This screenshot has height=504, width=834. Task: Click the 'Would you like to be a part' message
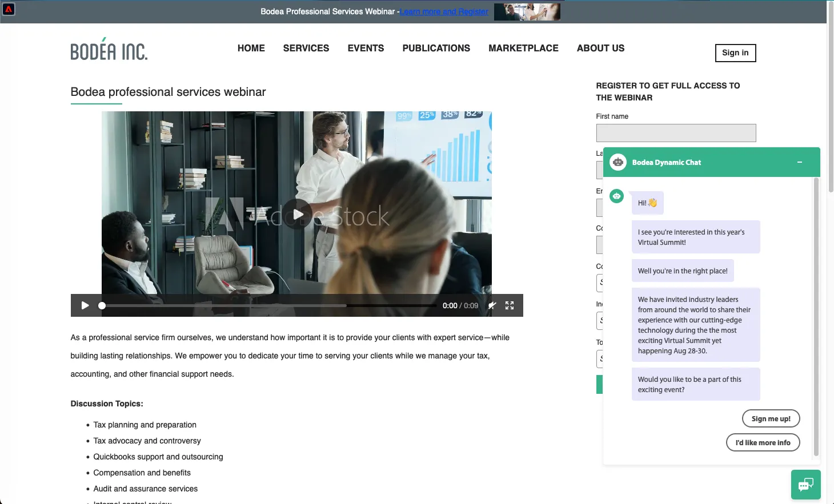(x=696, y=384)
